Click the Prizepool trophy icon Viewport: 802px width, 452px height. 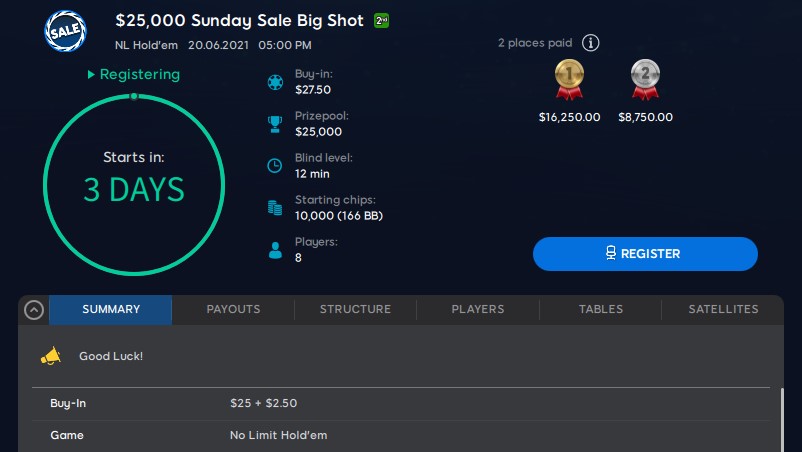click(275, 124)
